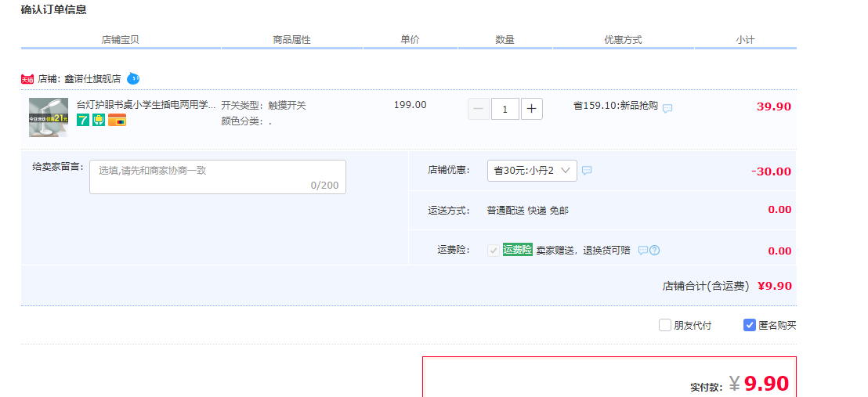Enable the 朋友代付 checkbox

click(x=665, y=325)
